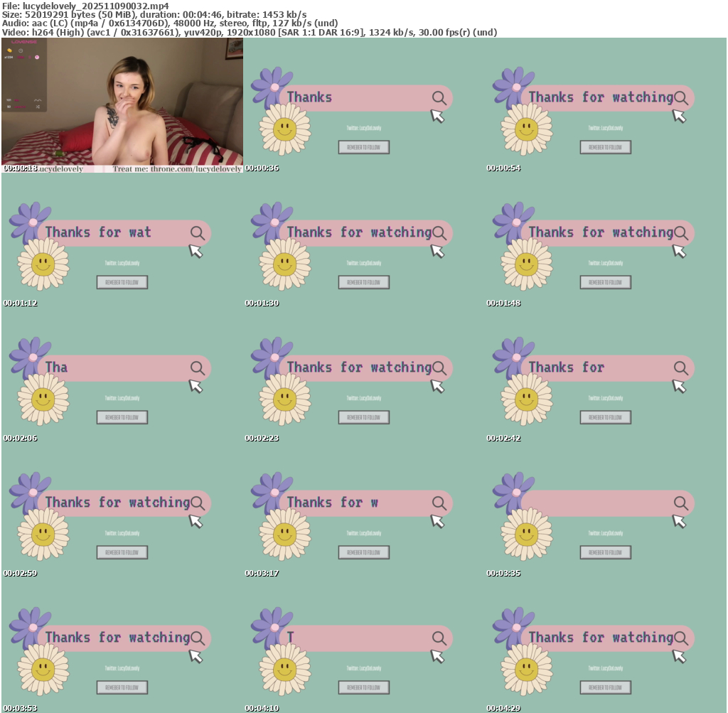Click the magnifier icon in the 00:00:36 frame

click(x=439, y=97)
